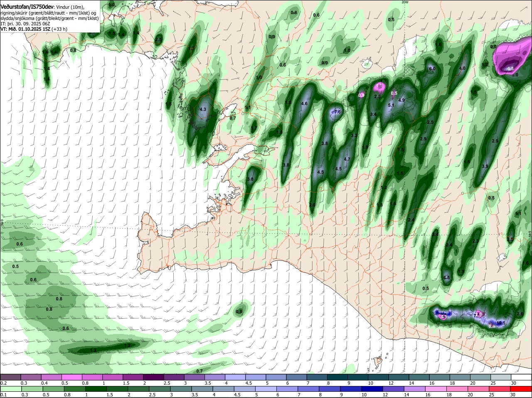This screenshot has height=398, width=532.
Task: Click the 6.0 precipitation value on the map
Action: click(432, 69)
